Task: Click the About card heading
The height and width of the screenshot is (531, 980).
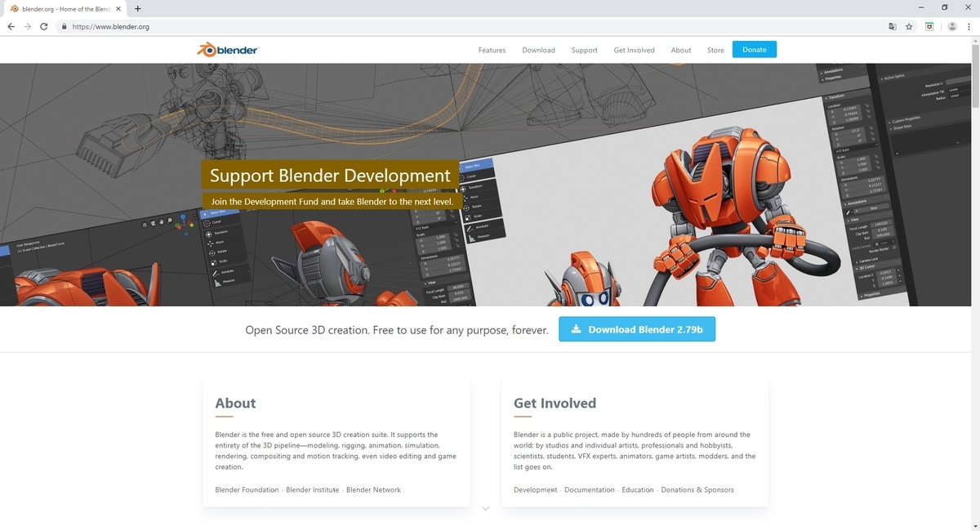Action: pos(235,403)
